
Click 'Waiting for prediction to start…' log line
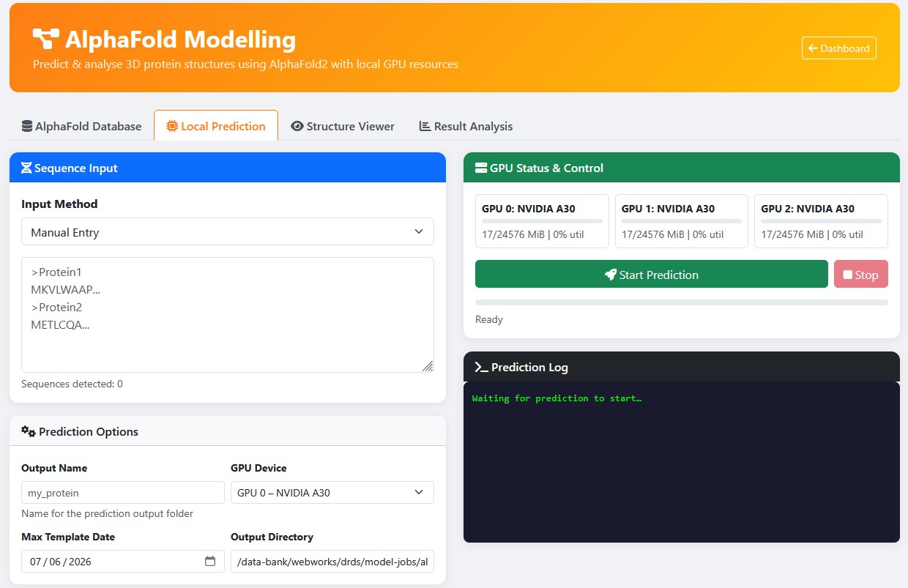pyautogui.click(x=557, y=398)
